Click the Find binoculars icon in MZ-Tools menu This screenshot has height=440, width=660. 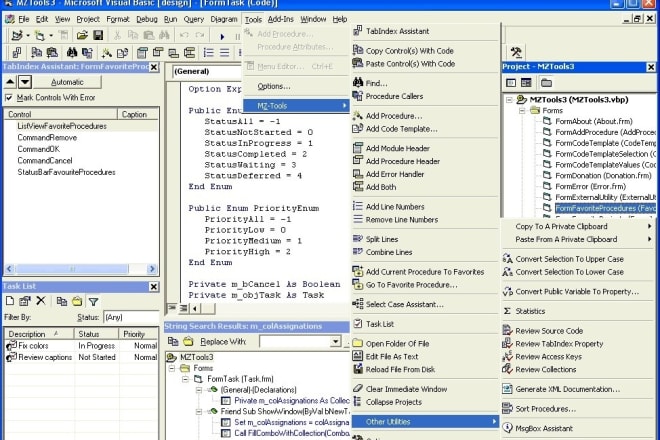[x=358, y=83]
